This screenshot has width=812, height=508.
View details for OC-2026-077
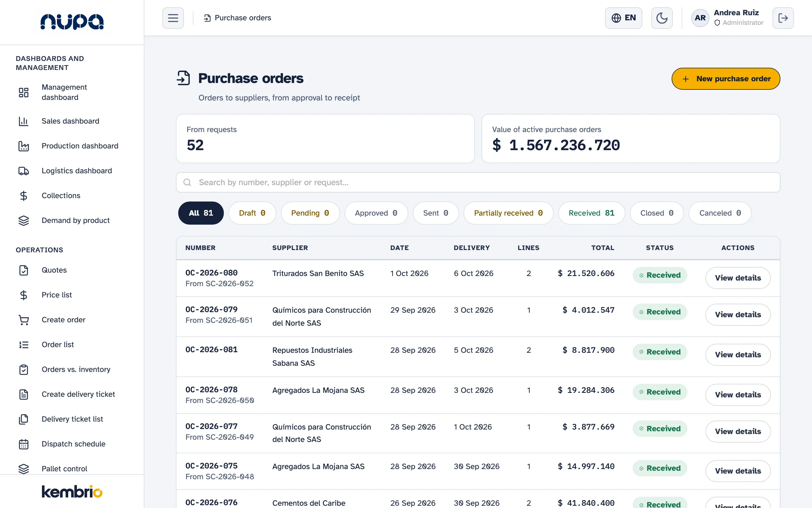(x=738, y=432)
